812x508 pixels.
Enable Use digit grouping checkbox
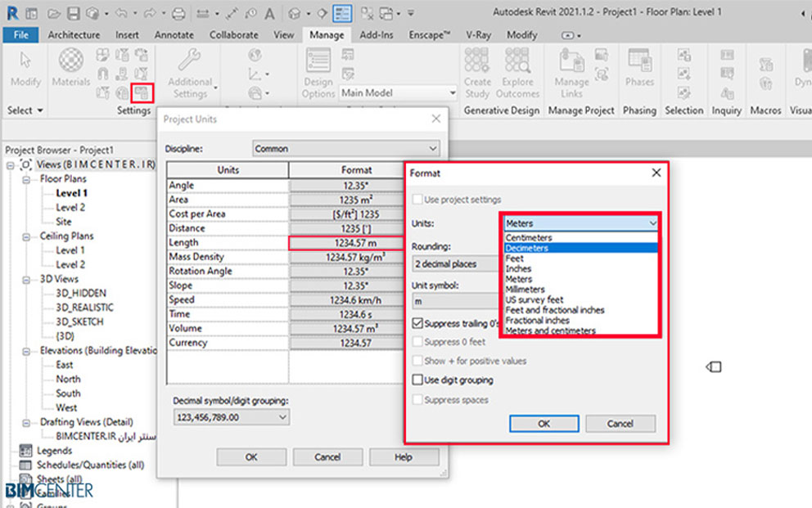tap(418, 380)
